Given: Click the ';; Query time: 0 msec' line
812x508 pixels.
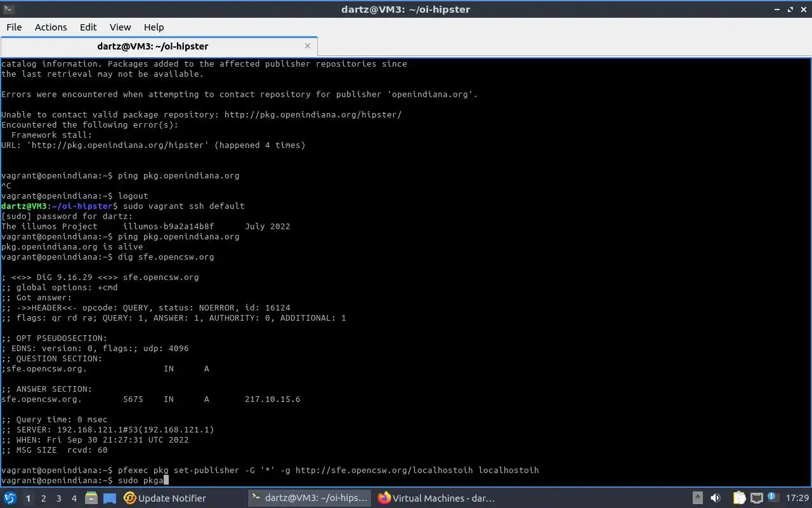Looking at the screenshot, I should click(54, 420).
